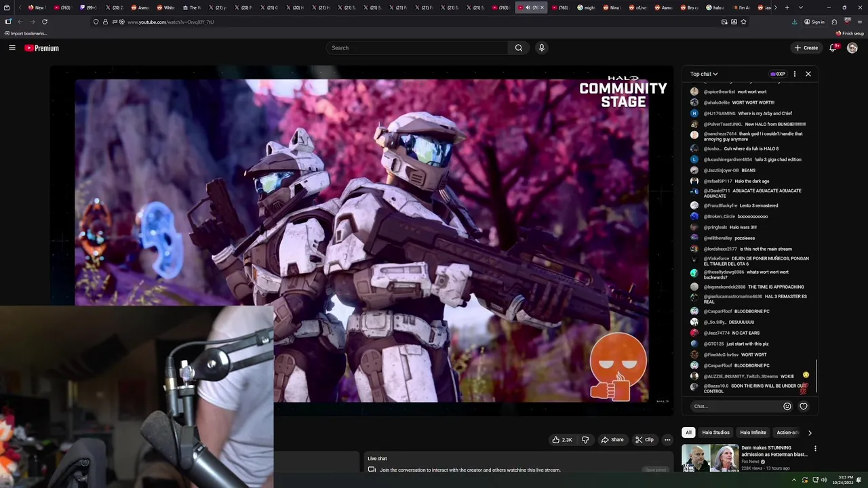
Task: Open the chat emoji picker
Action: 787,407
